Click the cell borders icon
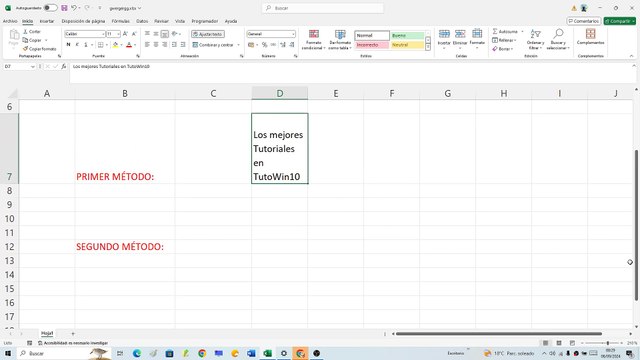Image resolution: width=640 pixels, height=360 pixels. pos(100,44)
